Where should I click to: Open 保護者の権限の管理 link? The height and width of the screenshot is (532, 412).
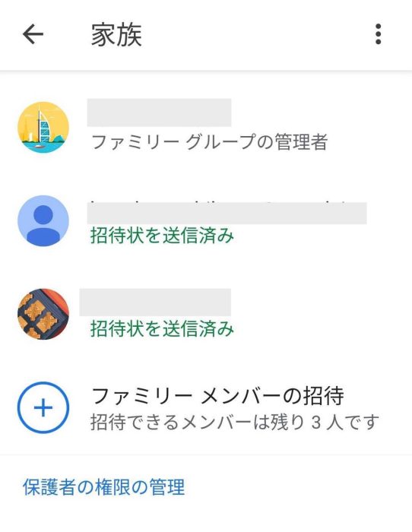(x=104, y=487)
